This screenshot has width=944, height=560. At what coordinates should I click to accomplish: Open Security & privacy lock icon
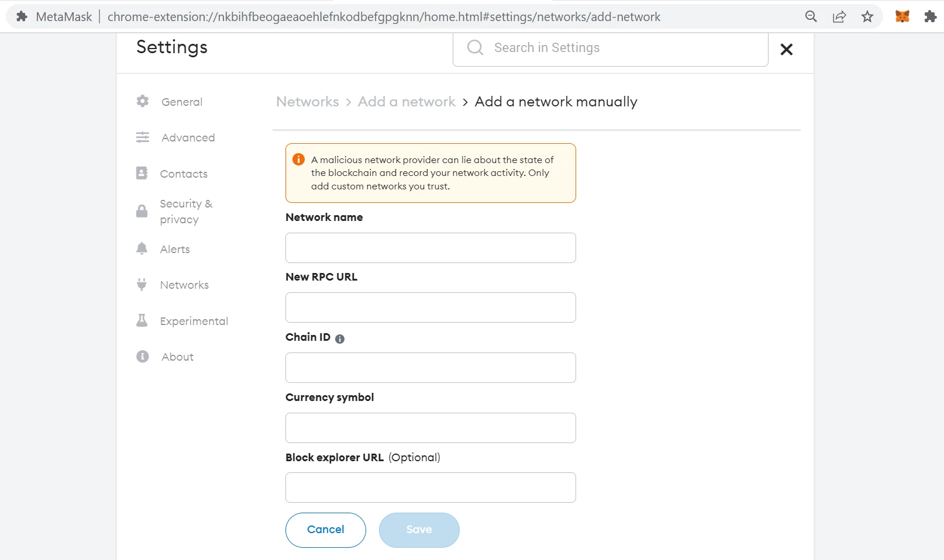click(x=142, y=211)
